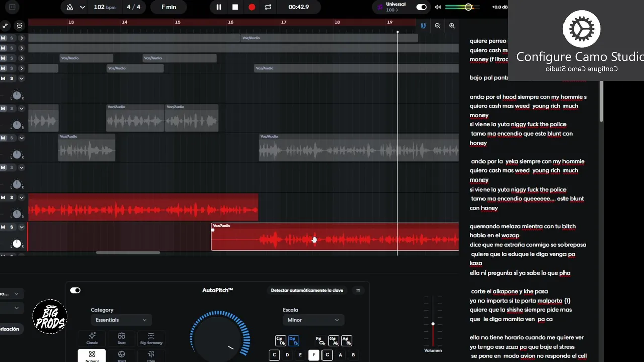Image resolution: width=644 pixels, height=362 pixels.
Task: Open the Escala Minor dropdown
Action: click(x=313, y=320)
